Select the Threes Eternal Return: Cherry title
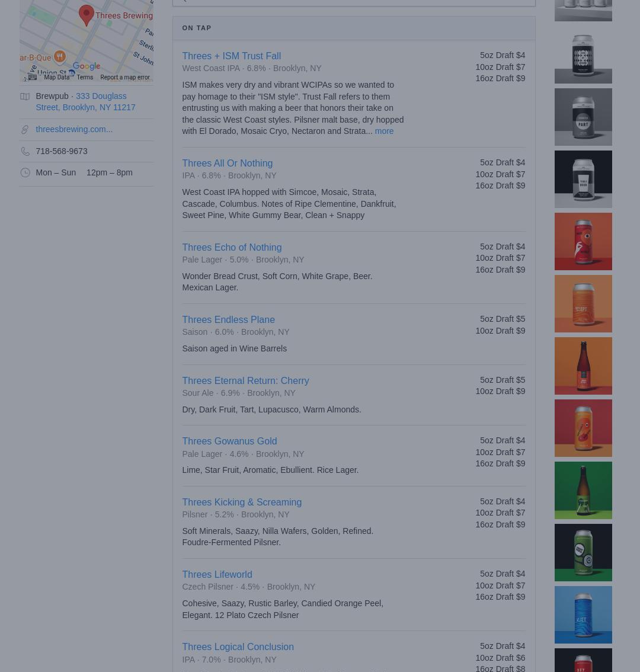The image size is (640, 672). pyautogui.click(x=245, y=380)
